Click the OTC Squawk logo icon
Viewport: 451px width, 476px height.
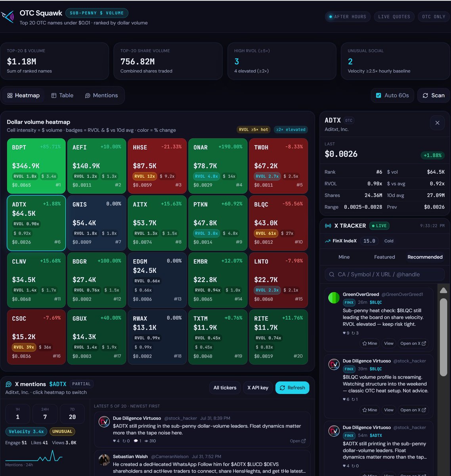coord(8,17)
